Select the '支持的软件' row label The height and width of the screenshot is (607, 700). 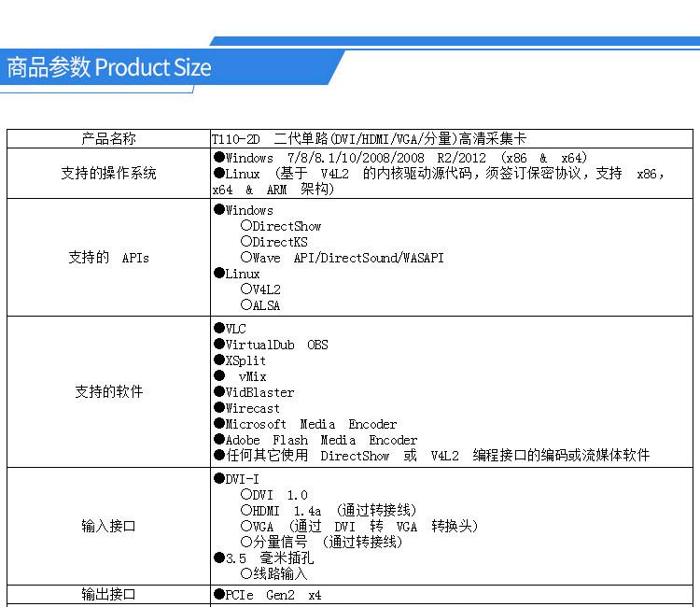coord(108,391)
